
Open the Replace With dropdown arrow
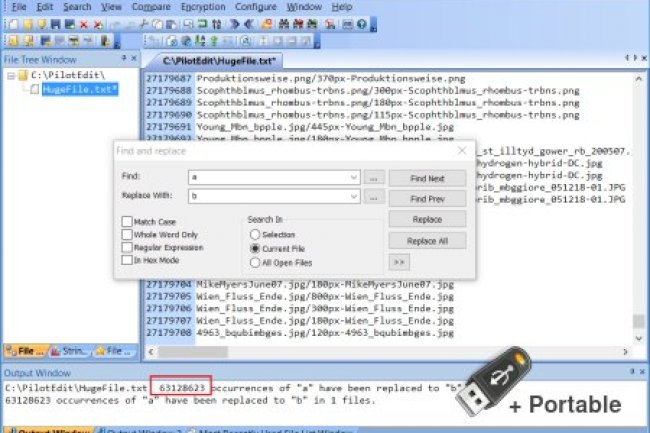tap(354, 197)
